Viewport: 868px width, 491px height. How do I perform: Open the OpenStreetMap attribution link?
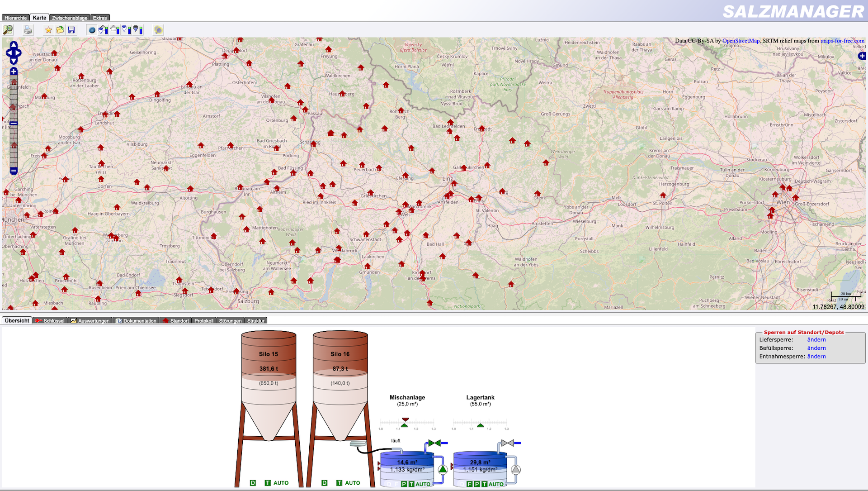[741, 41]
